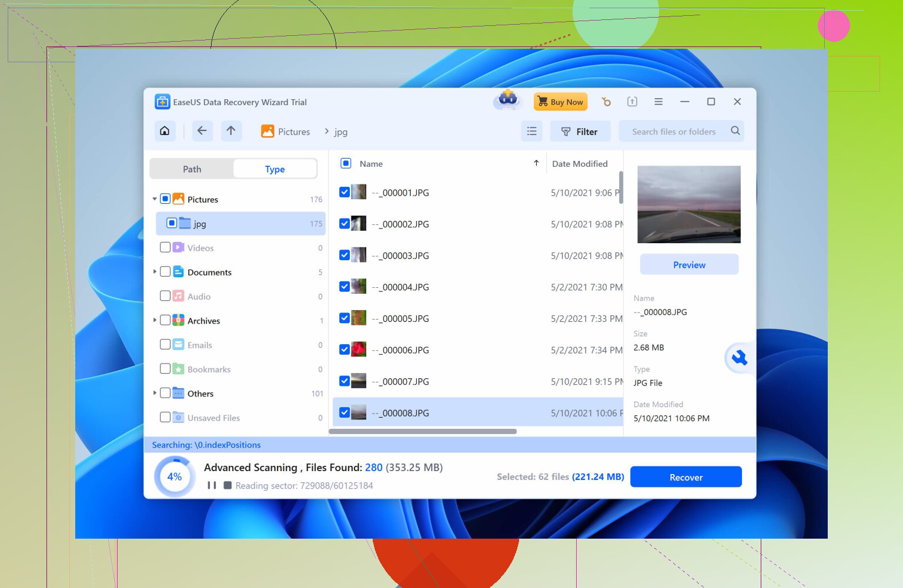Go up one folder level
Image resolution: width=903 pixels, height=588 pixels.
click(231, 131)
